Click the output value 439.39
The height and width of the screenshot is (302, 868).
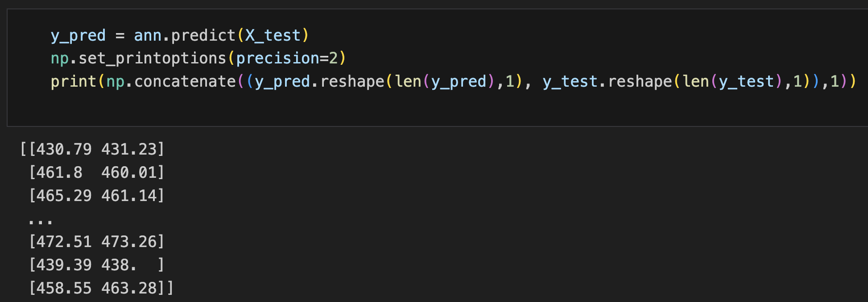click(64, 265)
